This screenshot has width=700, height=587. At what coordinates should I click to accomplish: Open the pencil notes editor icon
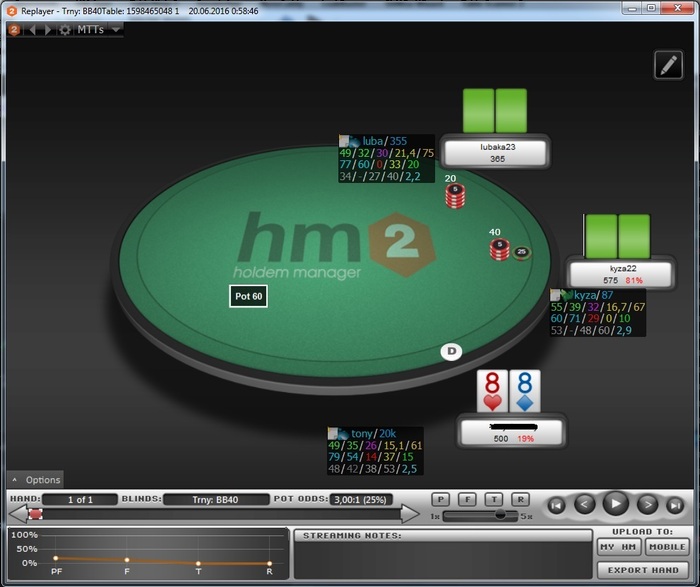pyautogui.click(x=668, y=65)
